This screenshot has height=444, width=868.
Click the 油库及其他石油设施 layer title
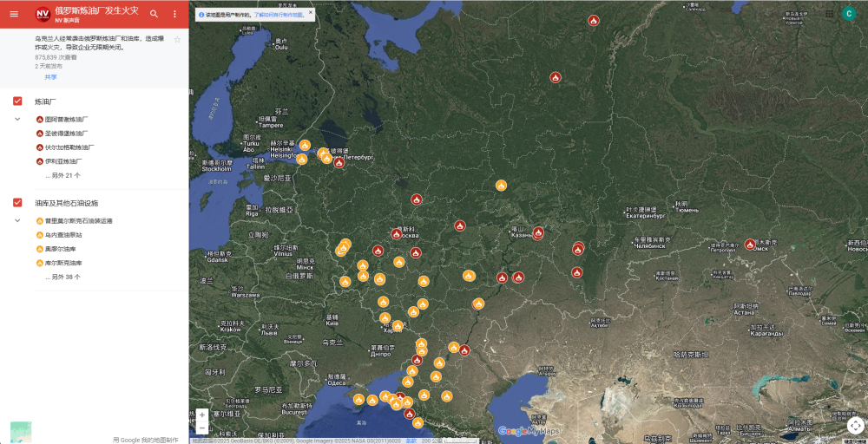click(x=67, y=203)
